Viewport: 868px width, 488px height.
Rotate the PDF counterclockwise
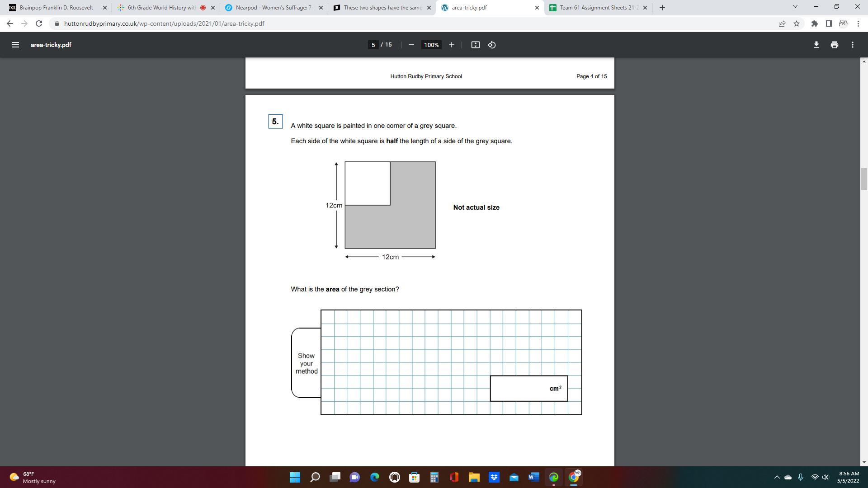pyautogui.click(x=492, y=45)
